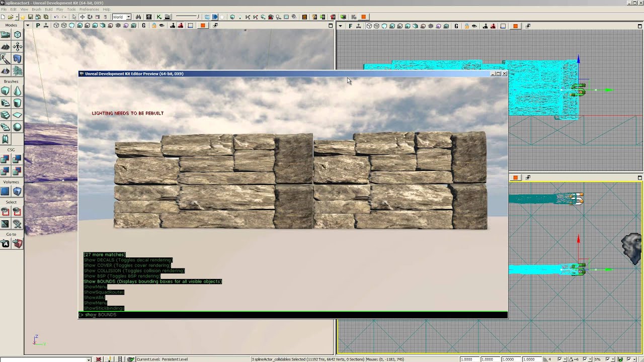Image resolution: width=644 pixels, height=362 pixels.
Task: Choose Cone builder brush
Action: pos(17,91)
